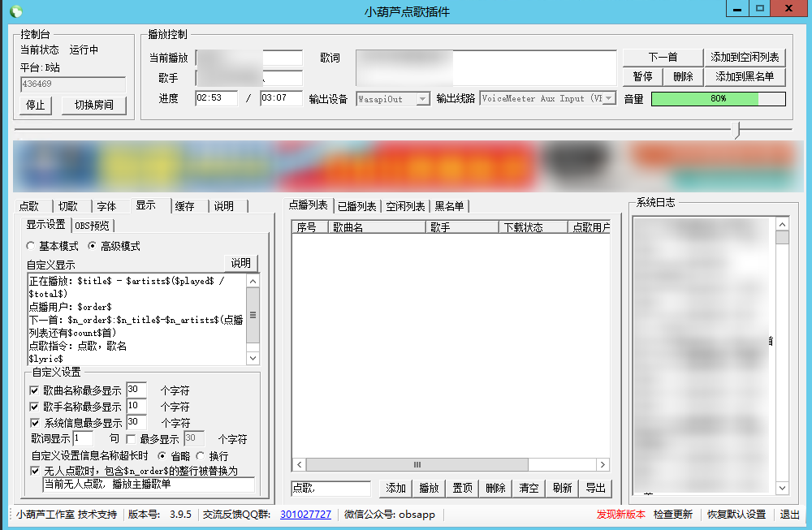Image resolution: width=812 pixels, height=530 pixels.
Task: Click 暂停 to pause playback
Action: (642, 77)
